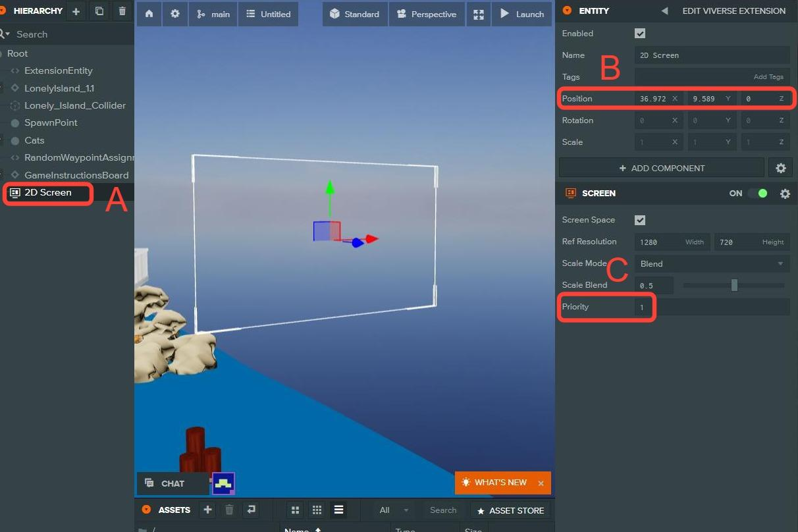798x532 pixels.
Task: Open Screen component settings gear
Action: 785,194
